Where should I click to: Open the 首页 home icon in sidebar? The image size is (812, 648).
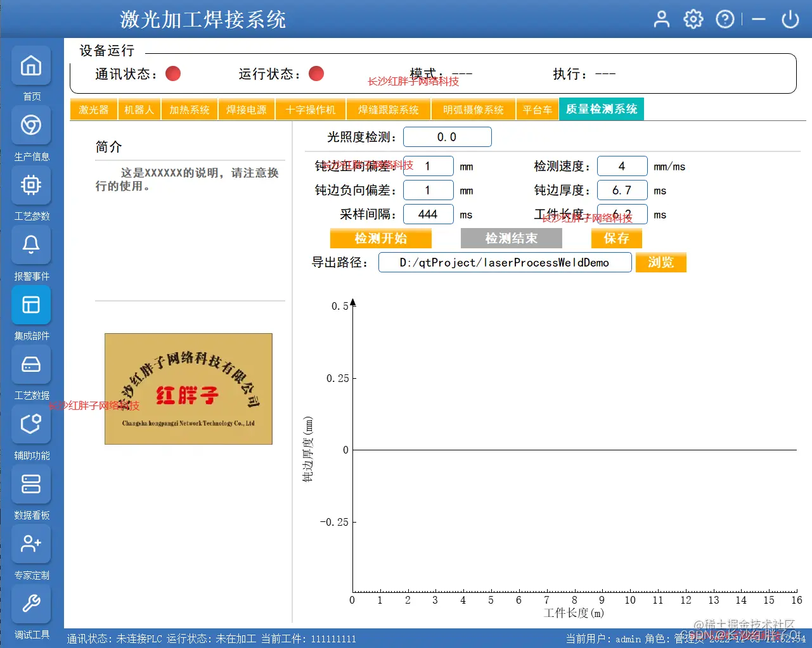(31, 65)
